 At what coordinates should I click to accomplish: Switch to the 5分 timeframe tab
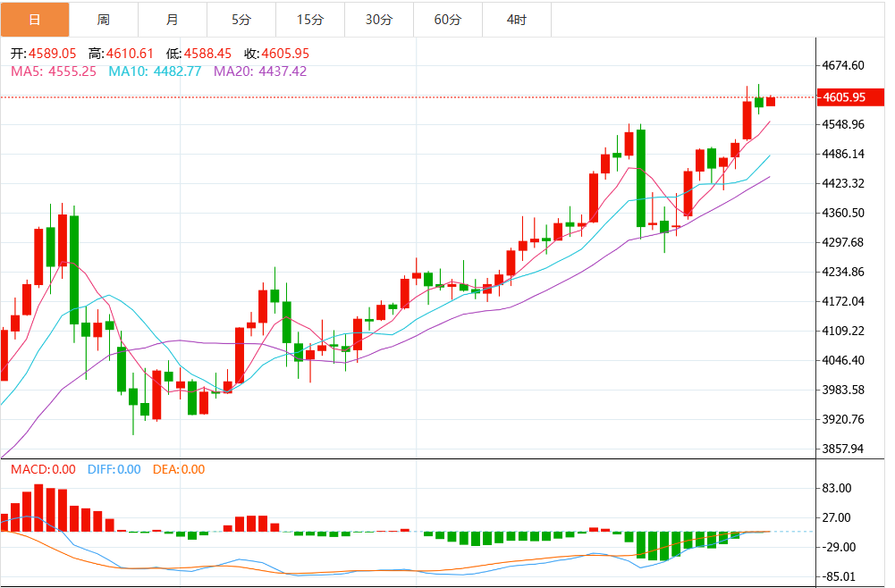point(241,19)
